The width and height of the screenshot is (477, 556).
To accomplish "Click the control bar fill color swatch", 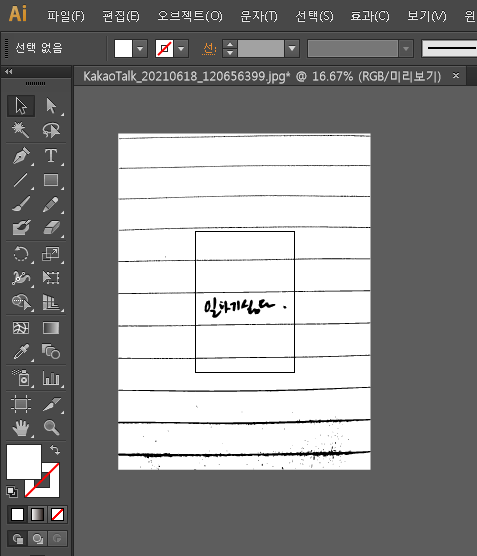I will pyautogui.click(x=123, y=49).
